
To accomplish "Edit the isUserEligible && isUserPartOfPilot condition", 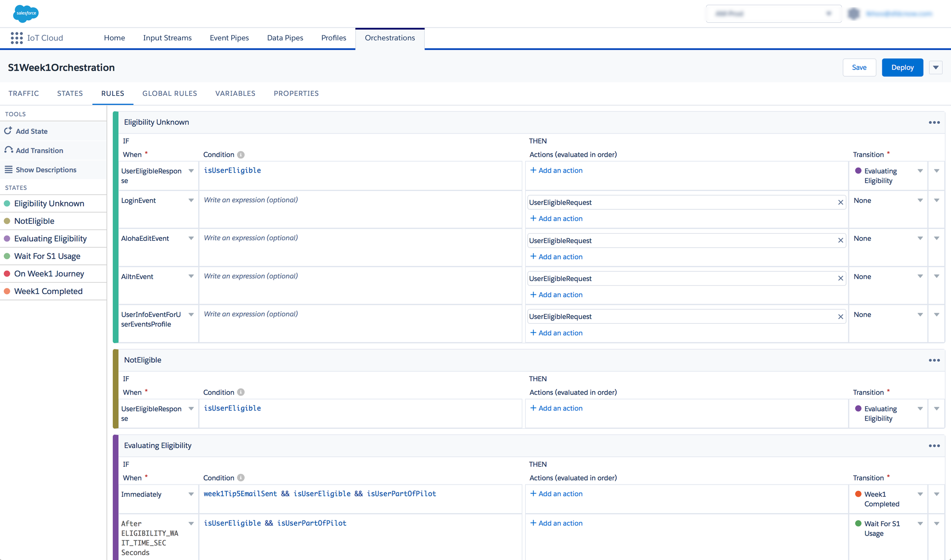I will (x=360, y=537).
